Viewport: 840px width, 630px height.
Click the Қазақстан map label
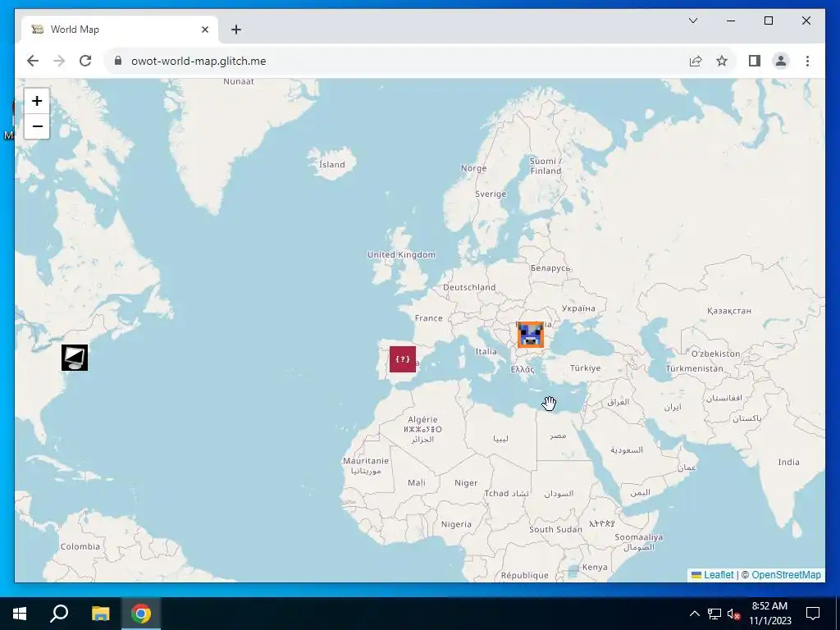[729, 311]
